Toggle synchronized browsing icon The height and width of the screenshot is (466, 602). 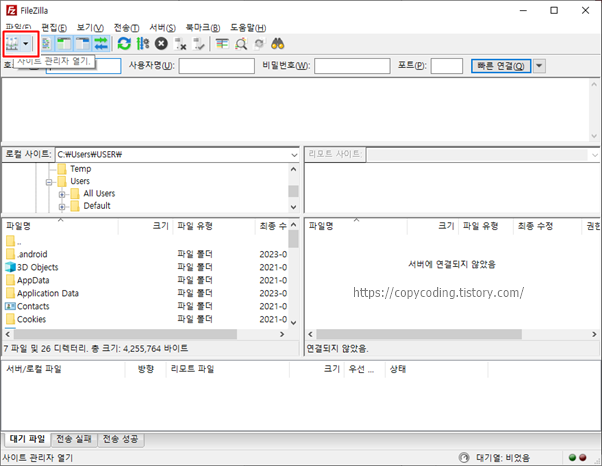coord(259,44)
